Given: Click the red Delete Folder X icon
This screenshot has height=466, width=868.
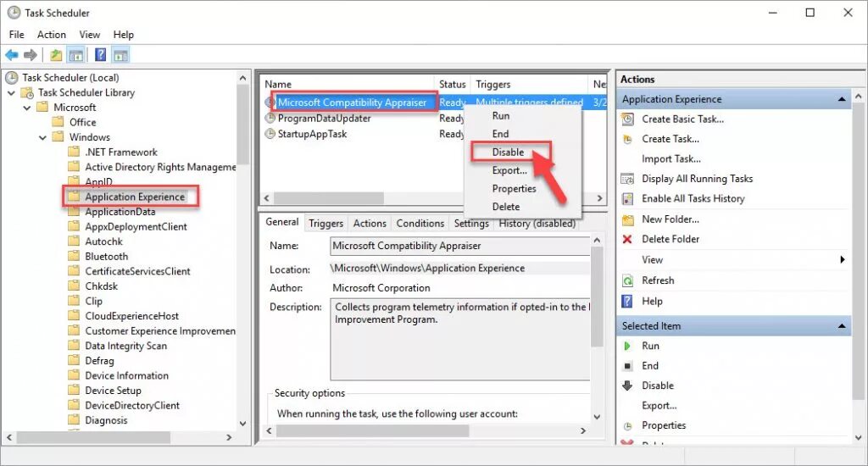Looking at the screenshot, I should [627, 239].
